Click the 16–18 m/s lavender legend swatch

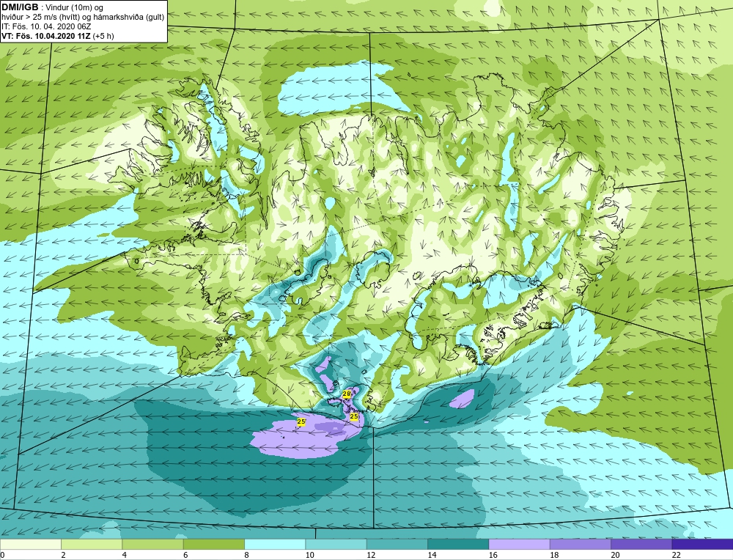pyautogui.click(x=520, y=544)
